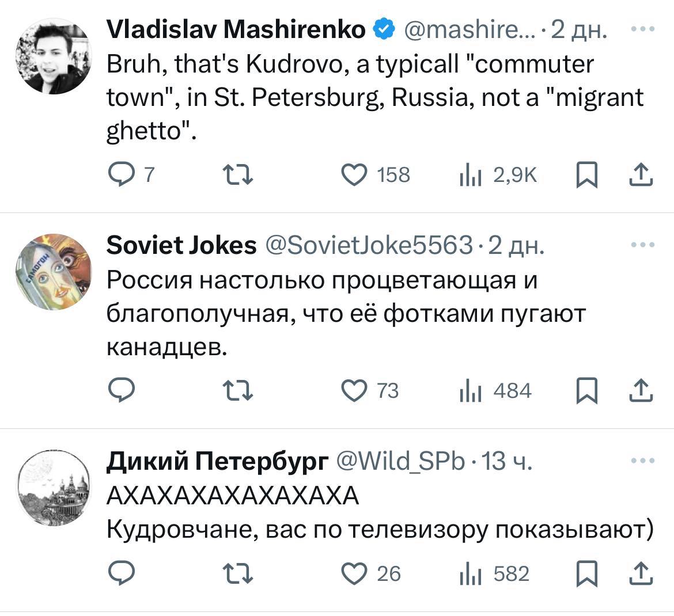Viewport: 674px width, 616px height.
Task: Retweet the Soviet Jokes post
Action: pos(238,391)
